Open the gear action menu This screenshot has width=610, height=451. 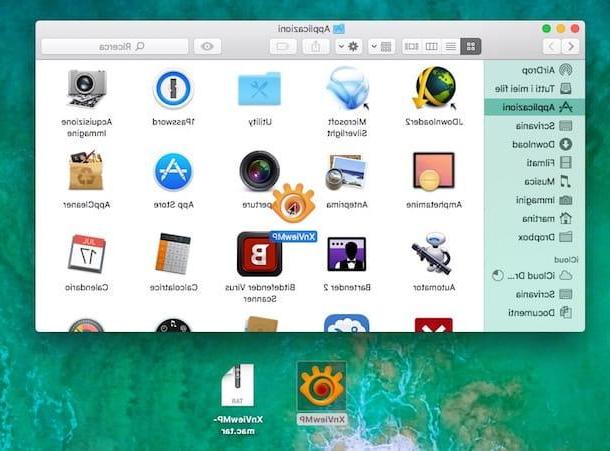349,47
